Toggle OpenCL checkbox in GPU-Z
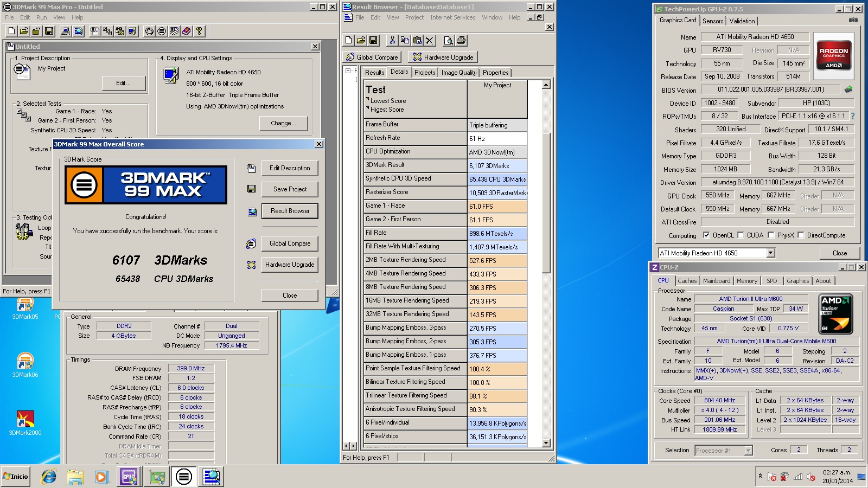Image resolution: width=868 pixels, height=488 pixels. coord(706,235)
